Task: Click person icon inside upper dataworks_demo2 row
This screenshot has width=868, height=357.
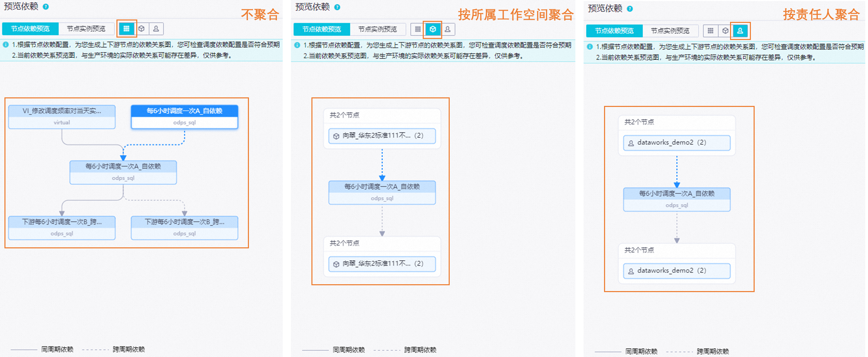Action: tap(631, 143)
